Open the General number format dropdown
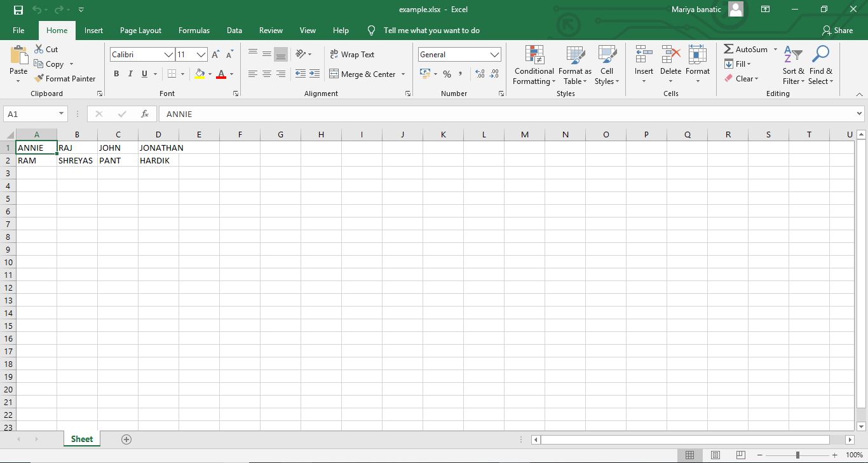This screenshot has height=463, width=868. pos(495,55)
